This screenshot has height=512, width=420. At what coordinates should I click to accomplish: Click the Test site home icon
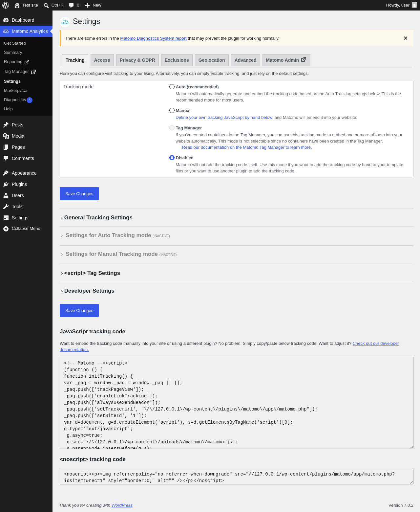[17, 5]
